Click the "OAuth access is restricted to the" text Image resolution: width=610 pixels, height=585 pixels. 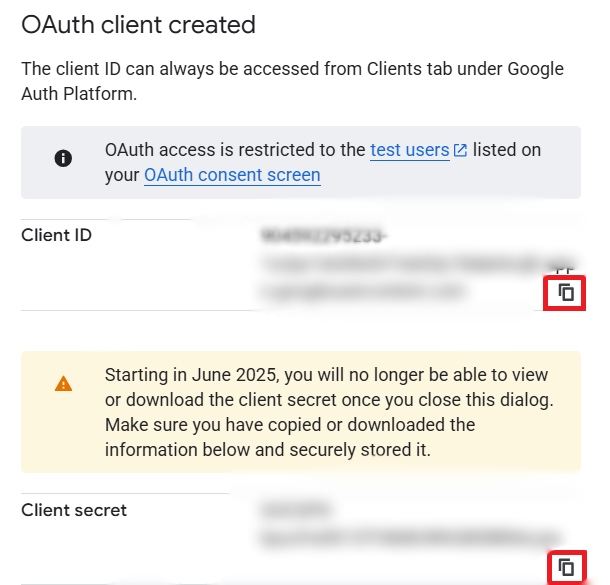pos(235,150)
